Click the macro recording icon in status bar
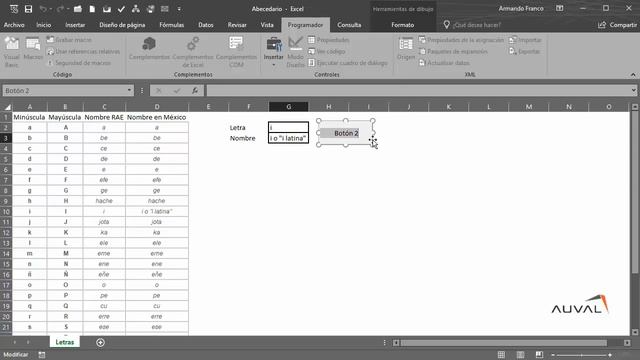 coord(42,355)
